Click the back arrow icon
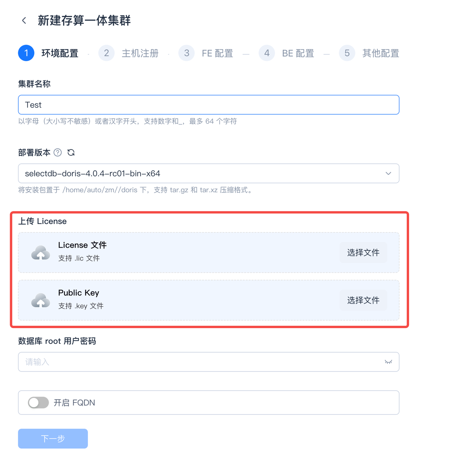Image resolution: width=476 pixels, height=459 pixels. (24, 20)
